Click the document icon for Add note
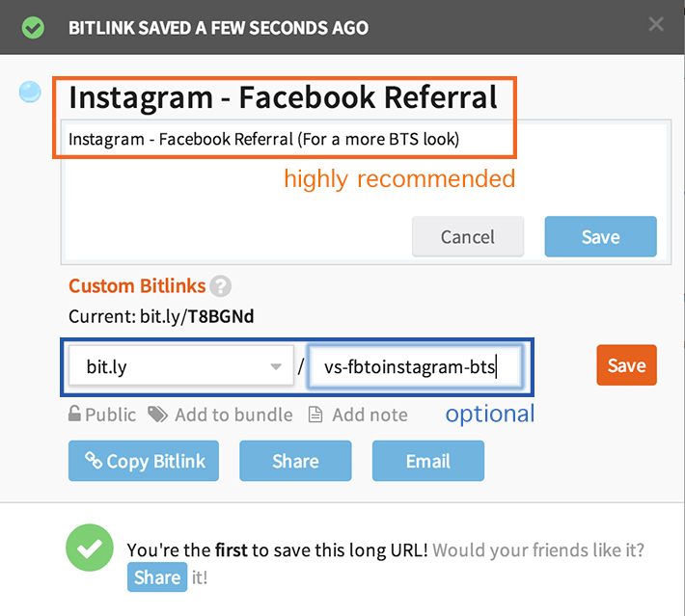The width and height of the screenshot is (685, 616). click(315, 415)
